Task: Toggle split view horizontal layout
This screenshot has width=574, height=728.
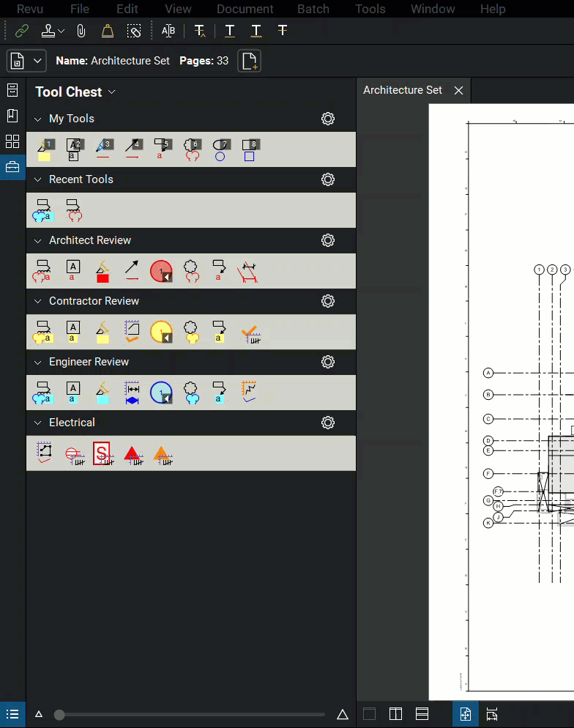Action: (422, 714)
